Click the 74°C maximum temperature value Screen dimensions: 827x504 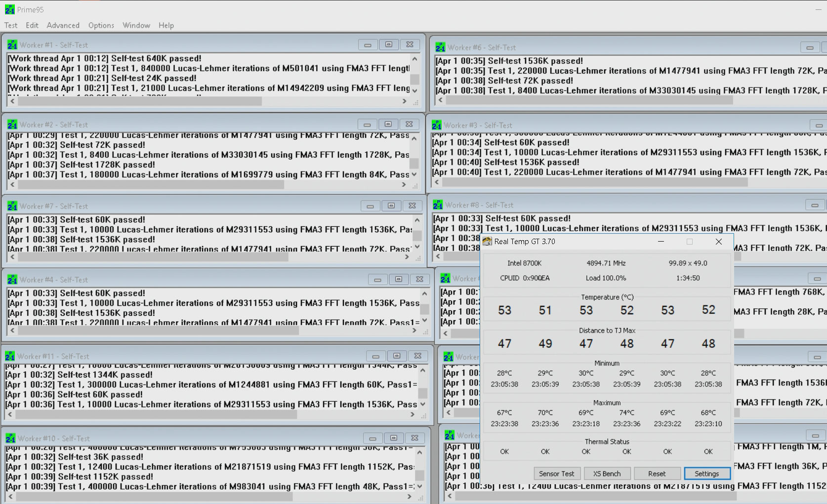point(626,413)
